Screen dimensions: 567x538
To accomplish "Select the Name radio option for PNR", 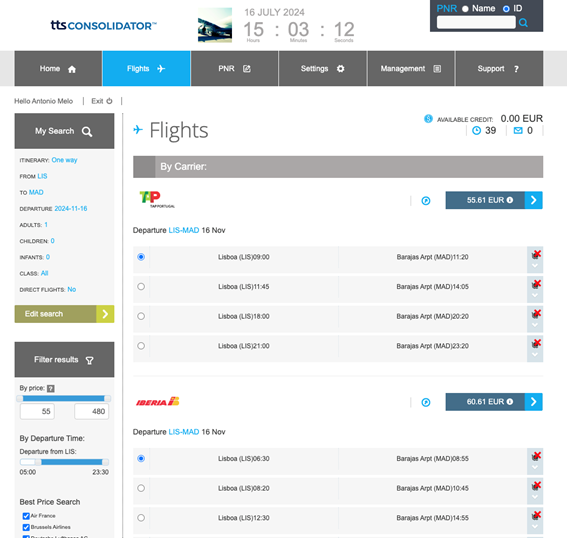I will (465, 9).
